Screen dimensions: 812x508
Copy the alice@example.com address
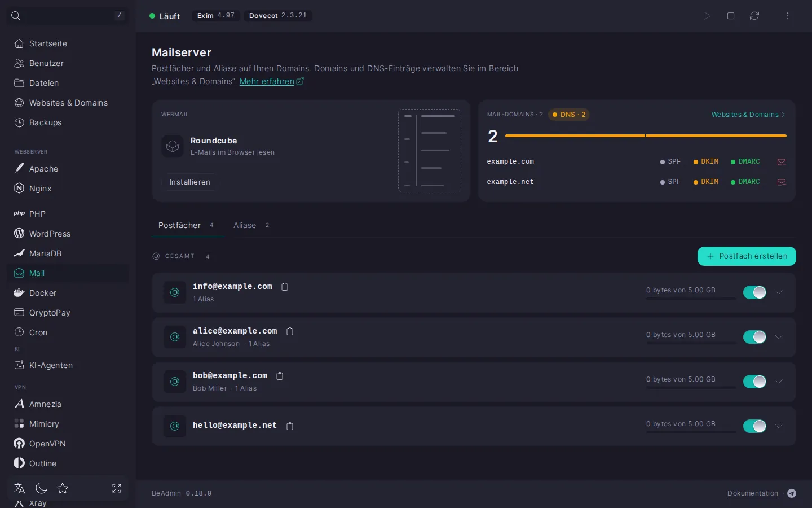(x=290, y=331)
